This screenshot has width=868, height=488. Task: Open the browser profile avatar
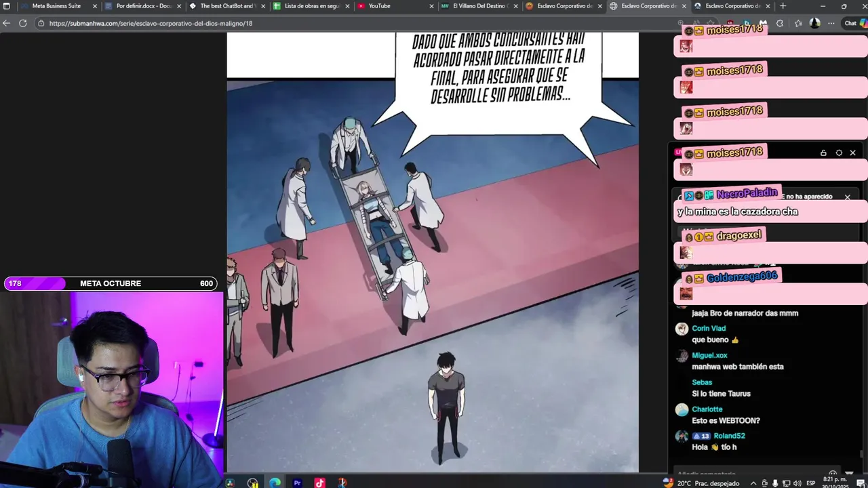coord(815,23)
